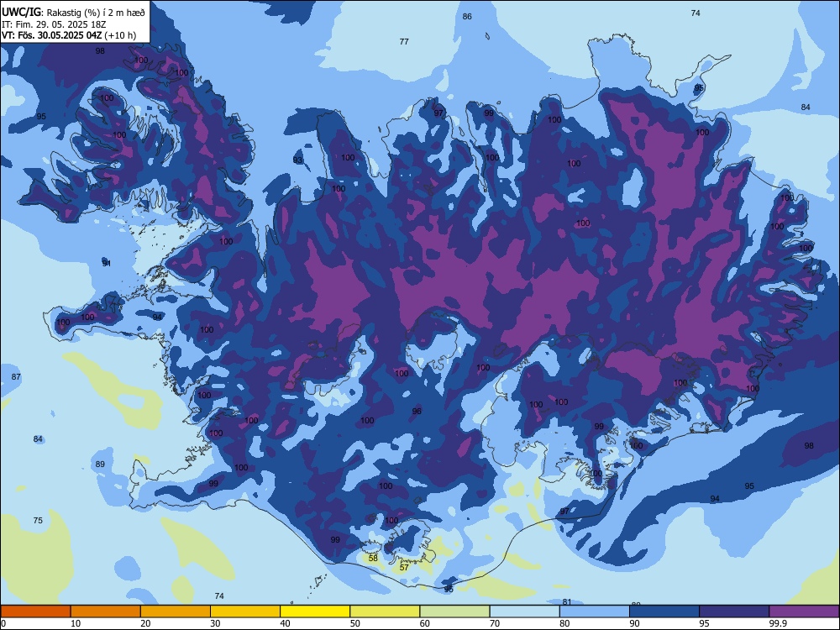Click the light blue 80–90 legend swatch
Viewport: 840px width, 630px height.
coord(595,612)
